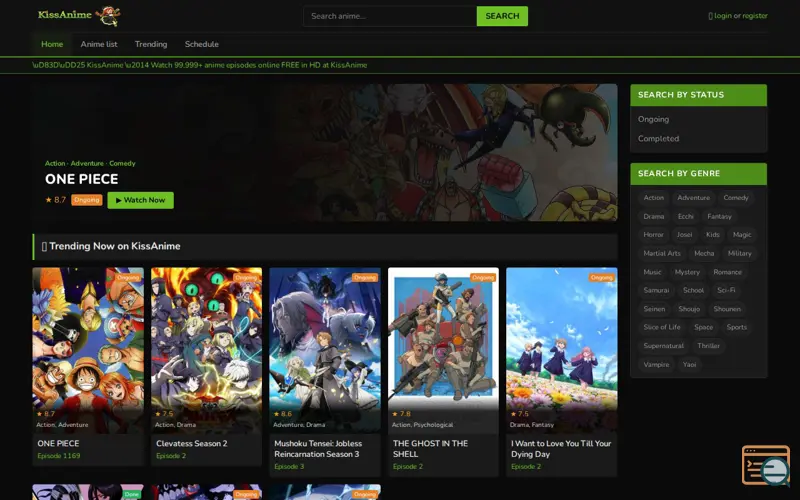This screenshot has width=800, height=500.
Task: Select the Adventure genre tag in sidebar
Action: tap(693, 197)
